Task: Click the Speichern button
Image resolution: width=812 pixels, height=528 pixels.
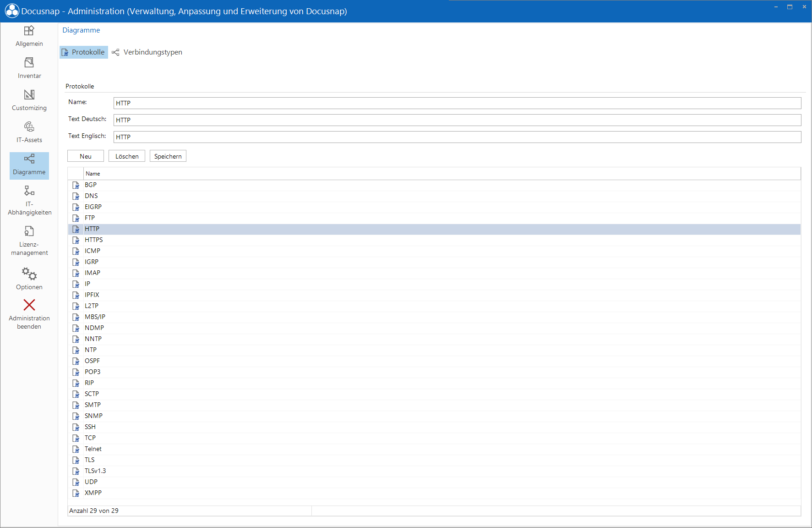Action: pos(168,156)
